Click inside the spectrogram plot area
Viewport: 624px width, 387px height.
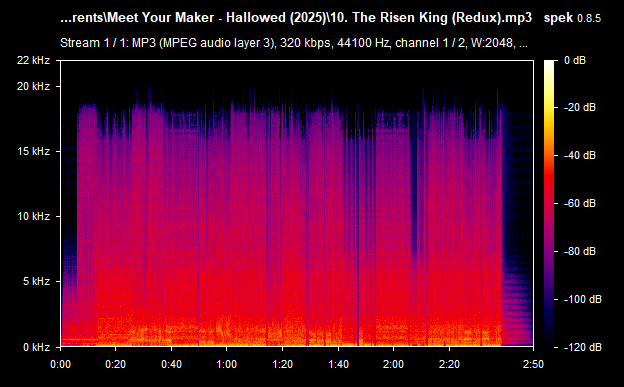click(x=297, y=203)
